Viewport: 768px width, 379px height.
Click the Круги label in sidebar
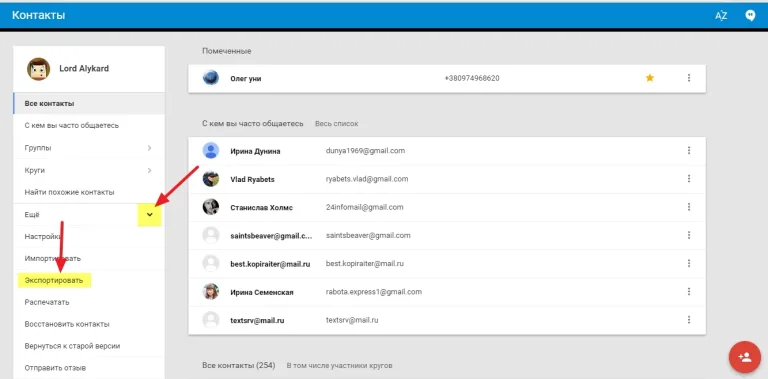click(35, 170)
